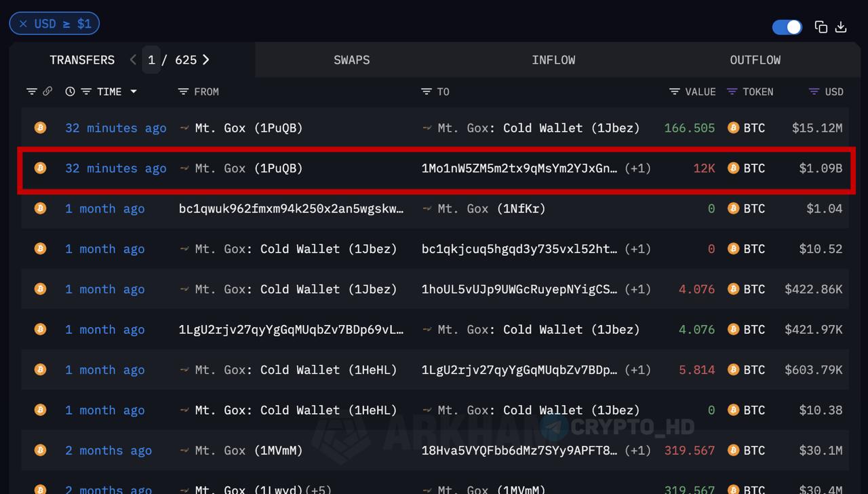Open the USD column filter

[x=814, y=92]
